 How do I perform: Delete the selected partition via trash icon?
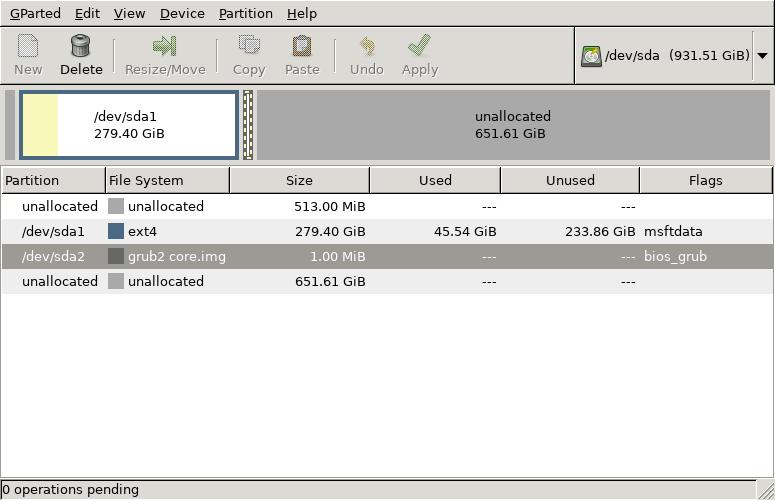tap(81, 46)
